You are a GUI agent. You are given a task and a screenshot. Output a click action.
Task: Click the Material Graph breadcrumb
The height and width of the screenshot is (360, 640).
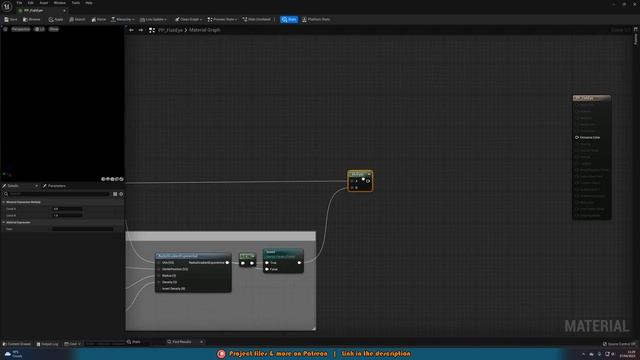click(x=204, y=30)
